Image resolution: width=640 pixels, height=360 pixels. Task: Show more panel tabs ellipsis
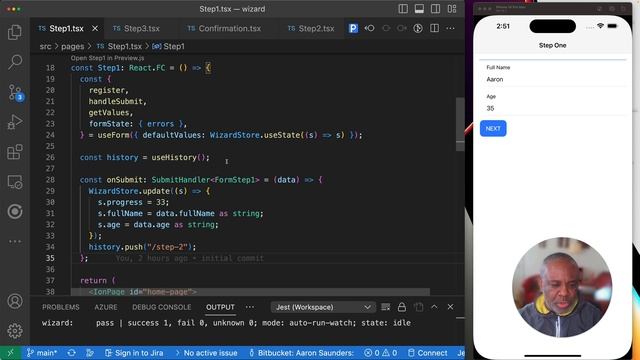(x=250, y=307)
